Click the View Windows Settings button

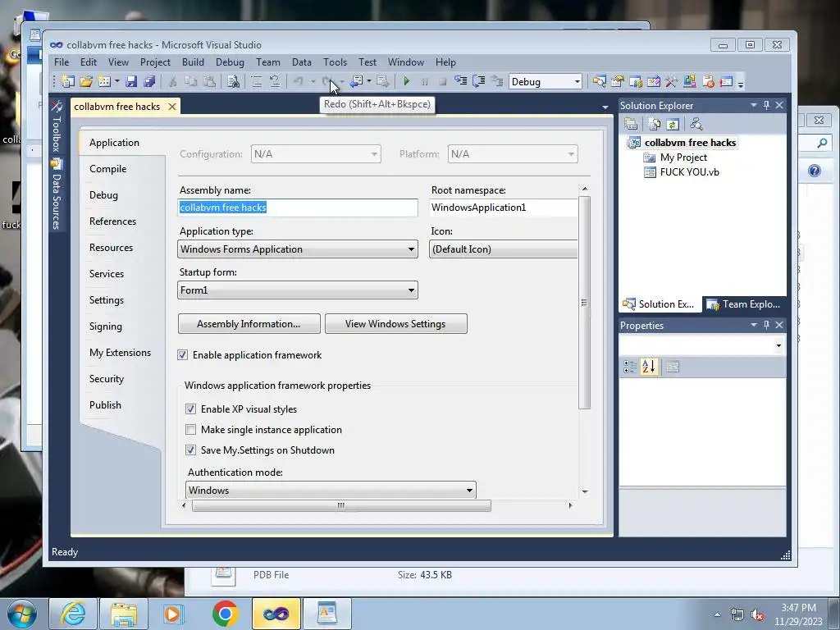tap(396, 323)
